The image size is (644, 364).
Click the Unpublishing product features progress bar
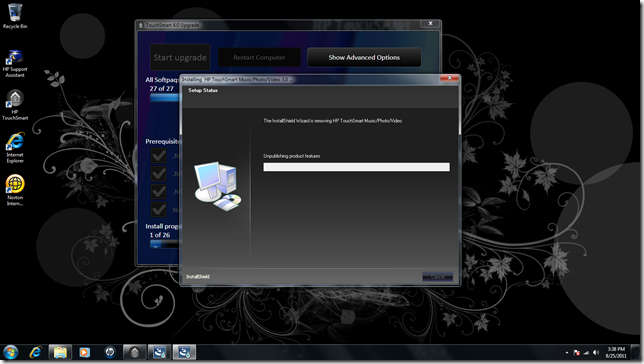(x=356, y=167)
